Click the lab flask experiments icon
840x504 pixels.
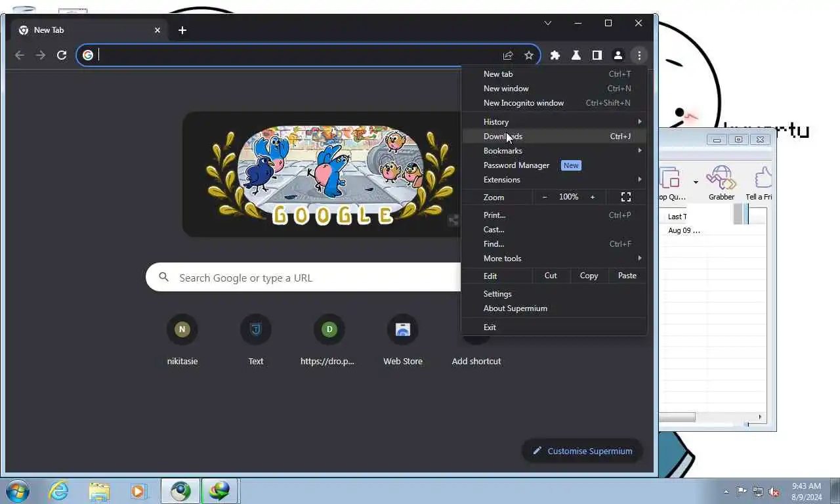pos(576,55)
